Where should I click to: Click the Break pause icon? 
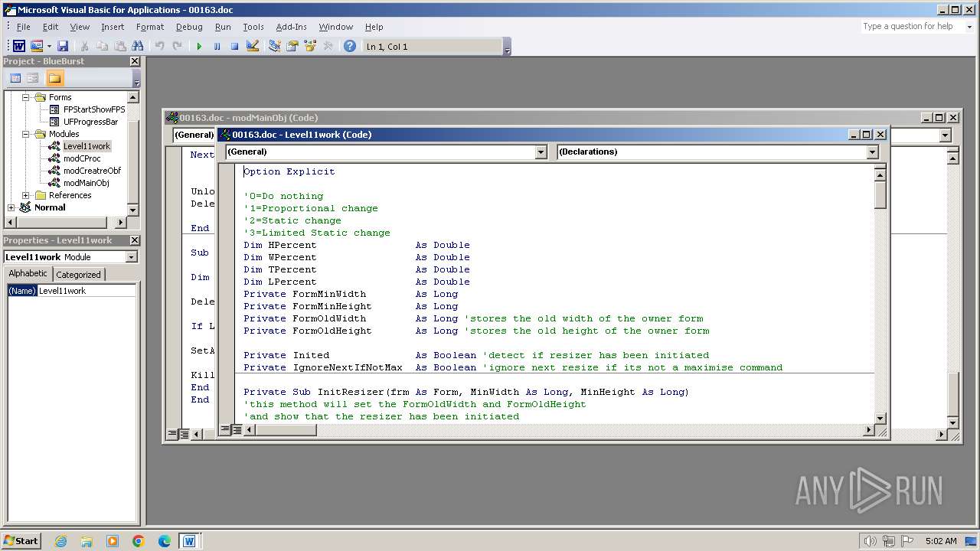click(x=217, y=47)
